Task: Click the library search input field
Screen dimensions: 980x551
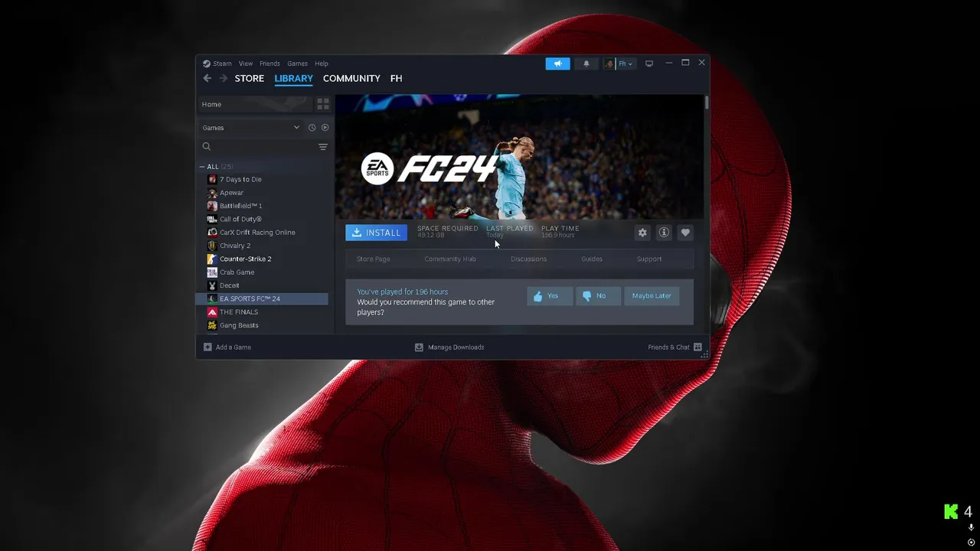Action: point(264,146)
